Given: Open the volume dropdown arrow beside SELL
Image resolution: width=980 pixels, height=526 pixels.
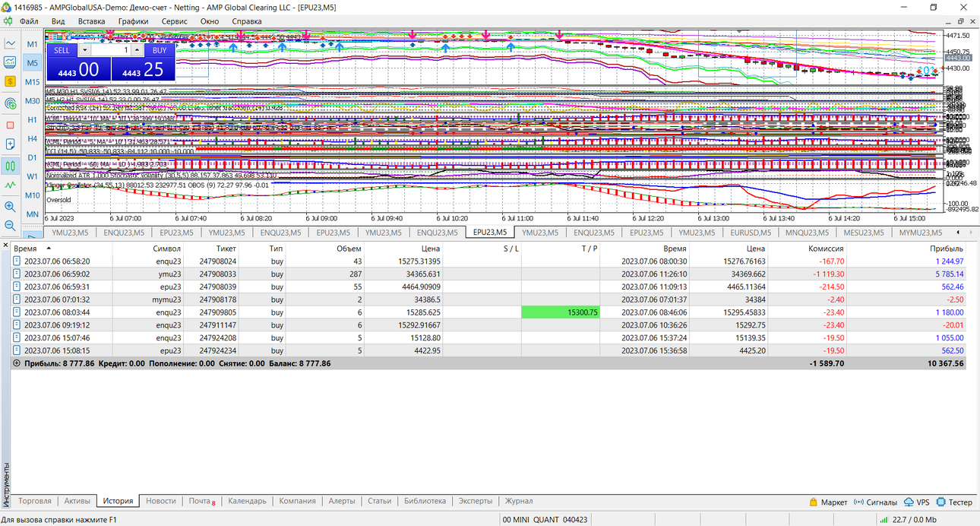Looking at the screenshot, I should [x=84, y=50].
